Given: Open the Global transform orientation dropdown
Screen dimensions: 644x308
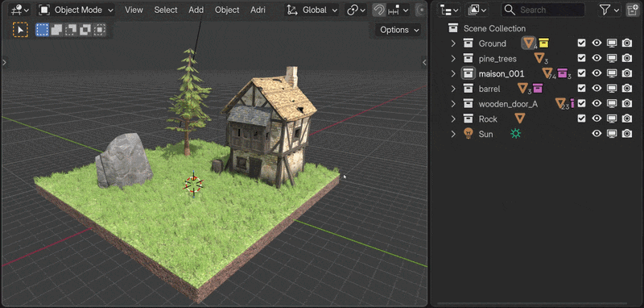Looking at the screenshot, I should click(312, 10).
